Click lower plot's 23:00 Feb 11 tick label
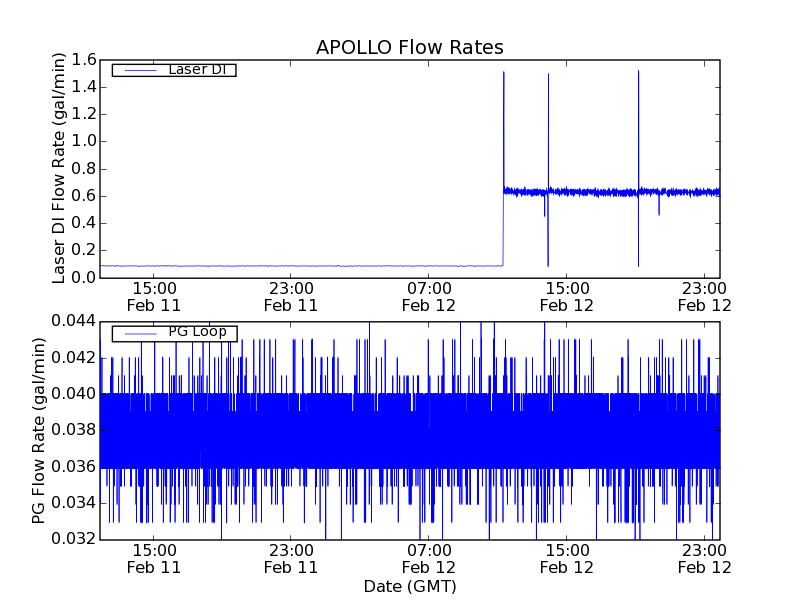Viewport: 800px width, 600px height. click(x=291, y=558)
